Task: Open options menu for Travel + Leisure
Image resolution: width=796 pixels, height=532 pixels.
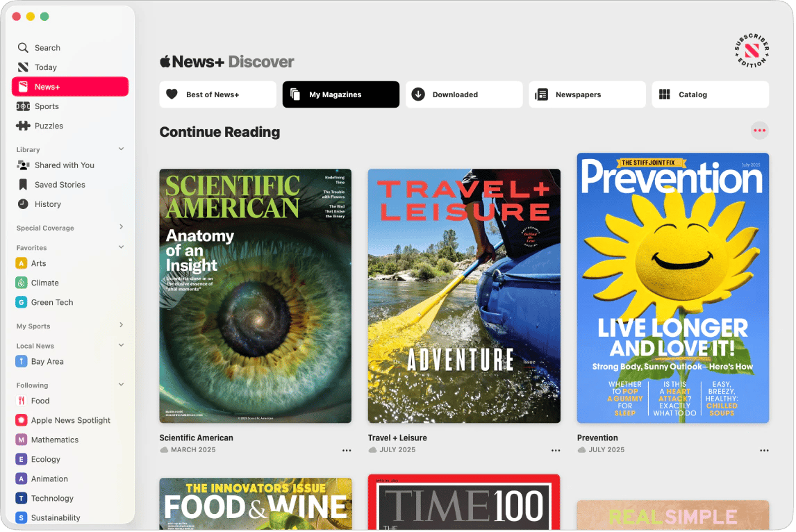Action: 556,450
